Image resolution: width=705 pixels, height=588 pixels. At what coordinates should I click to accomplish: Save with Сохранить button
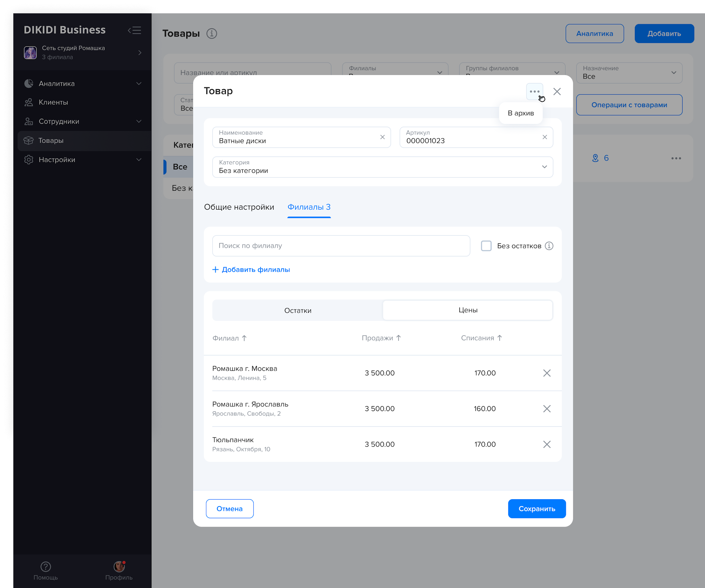[537, 509]
